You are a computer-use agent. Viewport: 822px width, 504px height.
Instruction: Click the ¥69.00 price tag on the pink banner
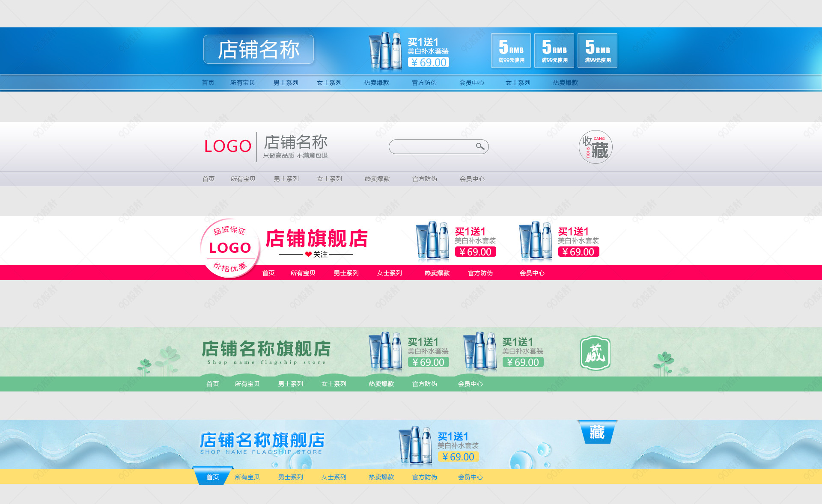coord(475,252)
